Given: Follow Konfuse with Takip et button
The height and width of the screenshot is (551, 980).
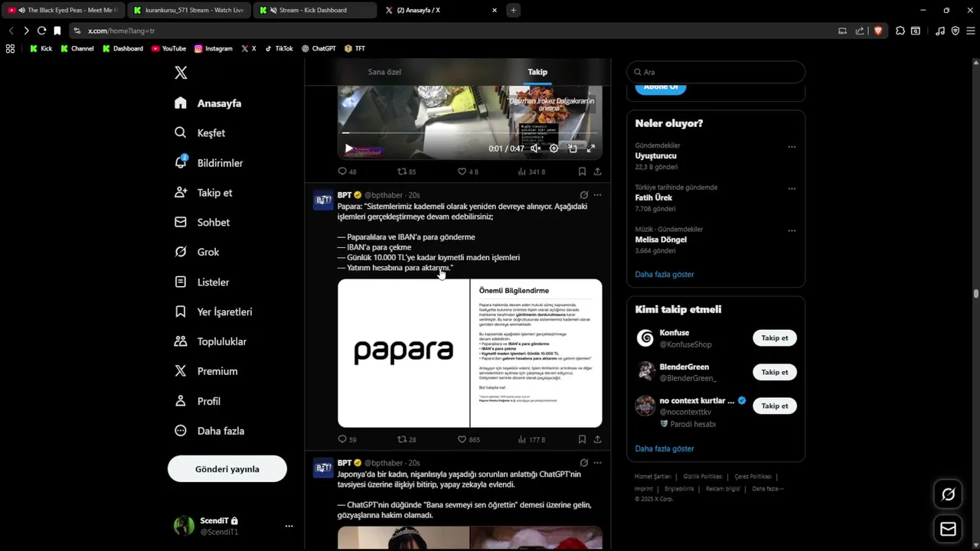Looking at the screenshot, I should (775, 337).
